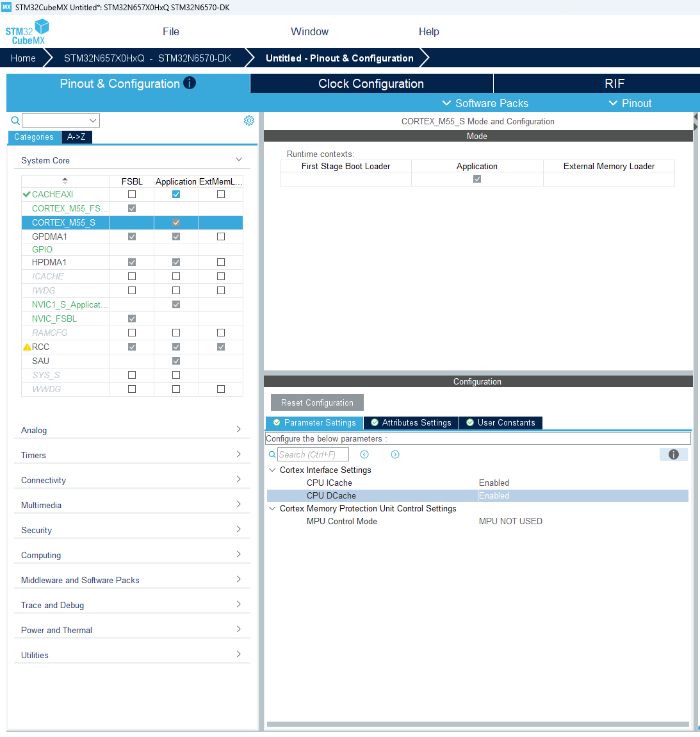Go to Home breadcrumb
700x737 pixels.
click(23, 58)
